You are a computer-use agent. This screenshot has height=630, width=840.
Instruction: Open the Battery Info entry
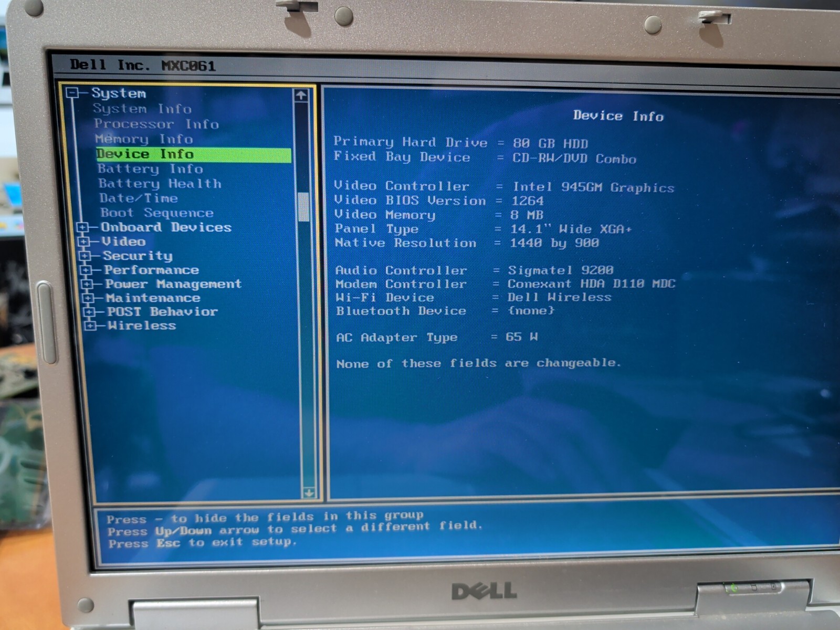coord(150,169)
